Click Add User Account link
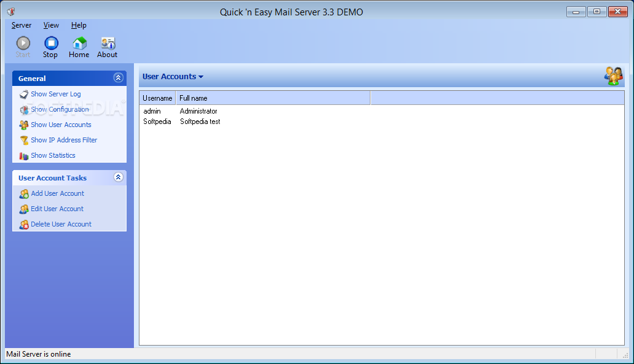The width and height of the screenshot is (634, 364). click(57, 193)
